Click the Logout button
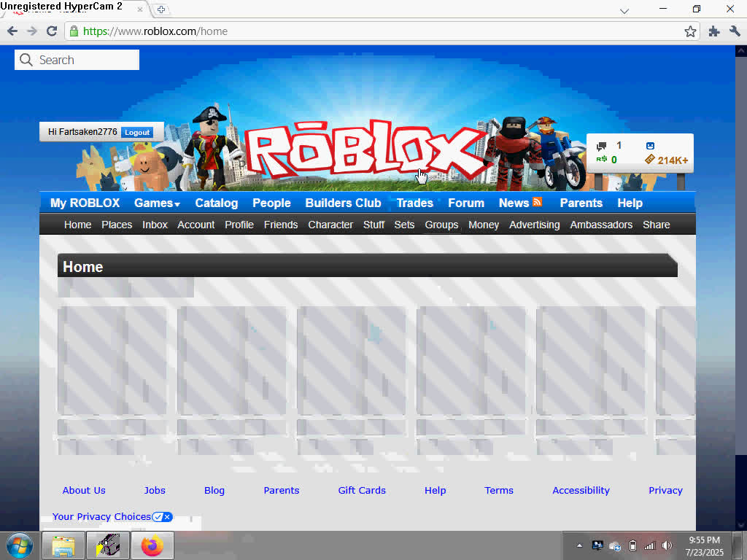Viewport: 747px width, 560px height. (137, 132)
